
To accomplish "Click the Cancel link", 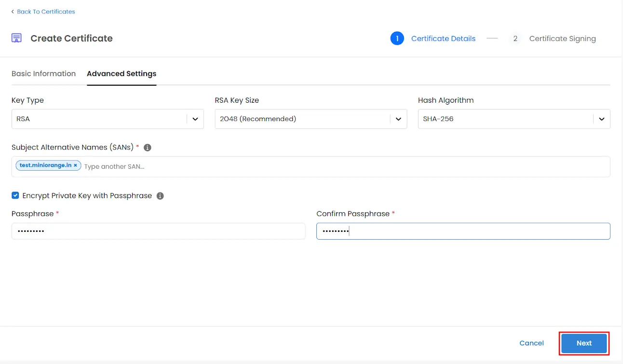I will 531,343.
